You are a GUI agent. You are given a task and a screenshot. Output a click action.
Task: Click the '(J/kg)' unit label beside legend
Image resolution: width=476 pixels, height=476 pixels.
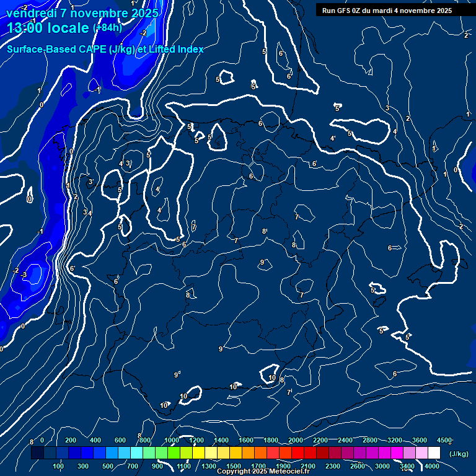pyautogui.click(x=459, y=454)
